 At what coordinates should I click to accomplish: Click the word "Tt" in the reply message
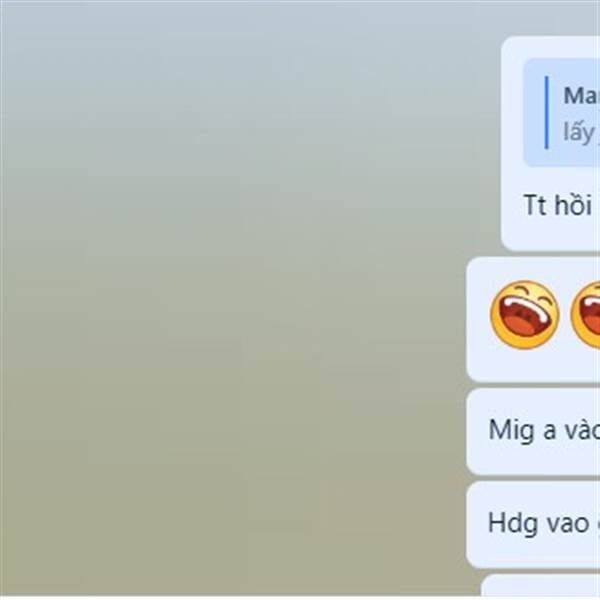coord(535,205)
